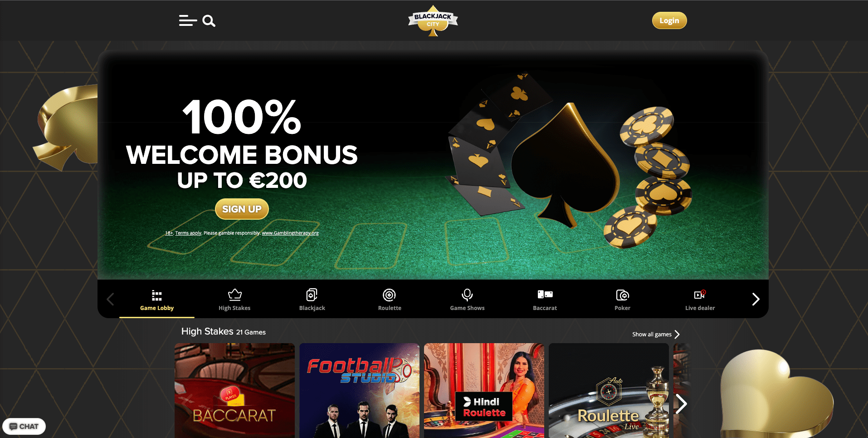Select the High Stakes crown icon
Viewport: 868px width, 438px height.
(234, 295)
